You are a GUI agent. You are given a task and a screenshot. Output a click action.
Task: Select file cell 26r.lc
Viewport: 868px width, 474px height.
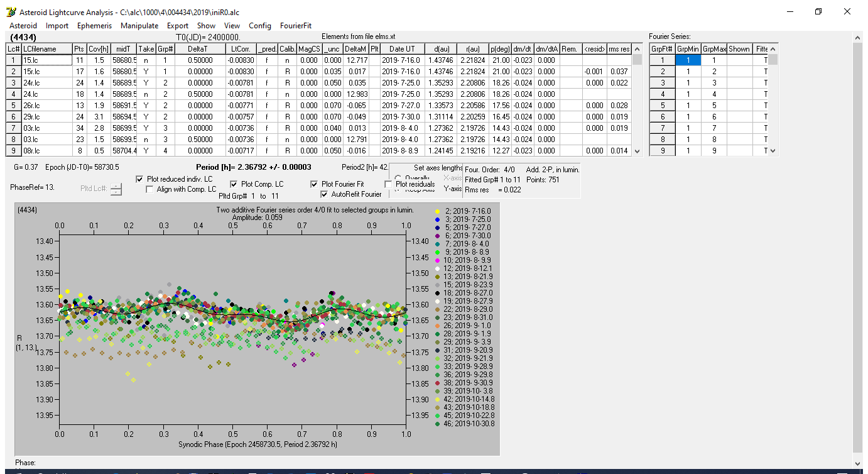[x=46, y=105]
